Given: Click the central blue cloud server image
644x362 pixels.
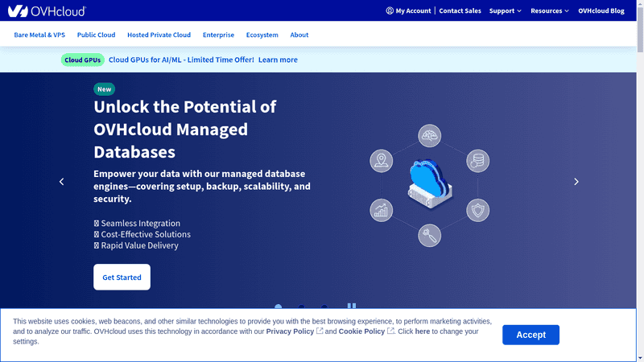Looking at the screenshot, I should pos(429,183).
